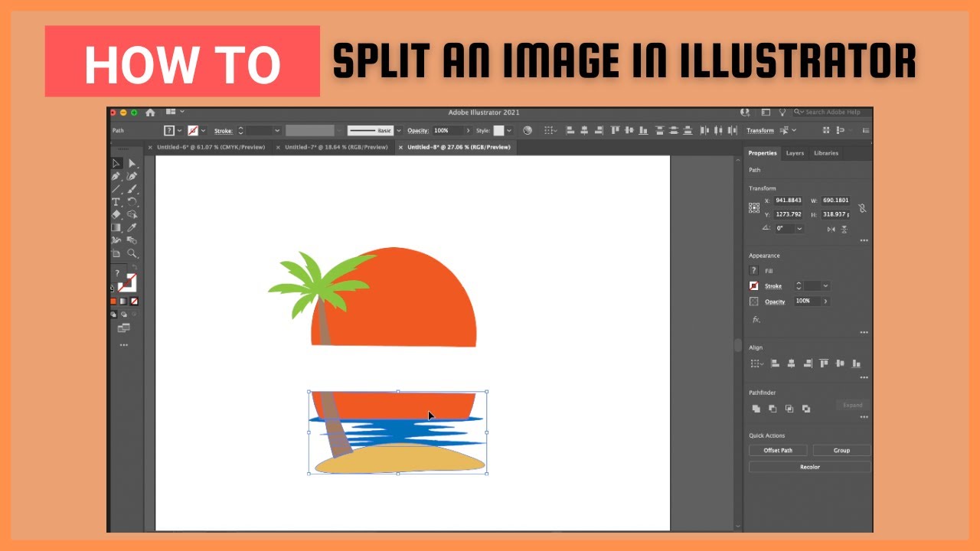Select the Rotate tool
Viewport: 980px width, 551px height.
tap(132, 202)
